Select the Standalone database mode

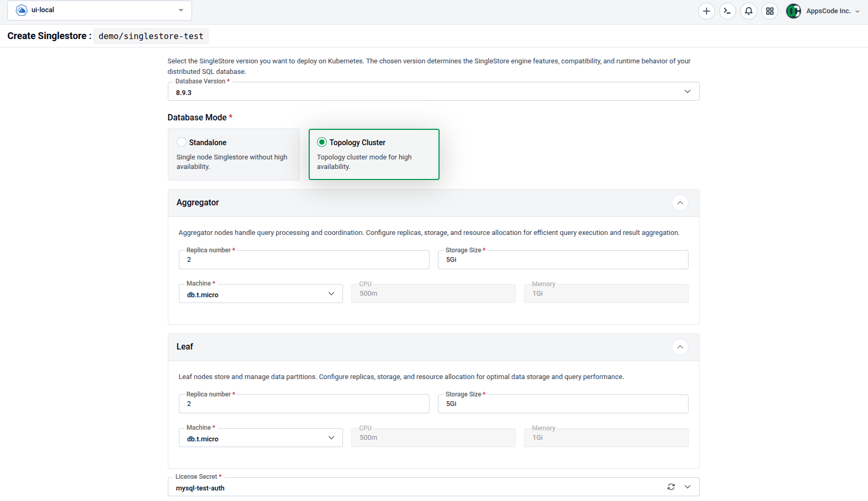click(234, 154)
